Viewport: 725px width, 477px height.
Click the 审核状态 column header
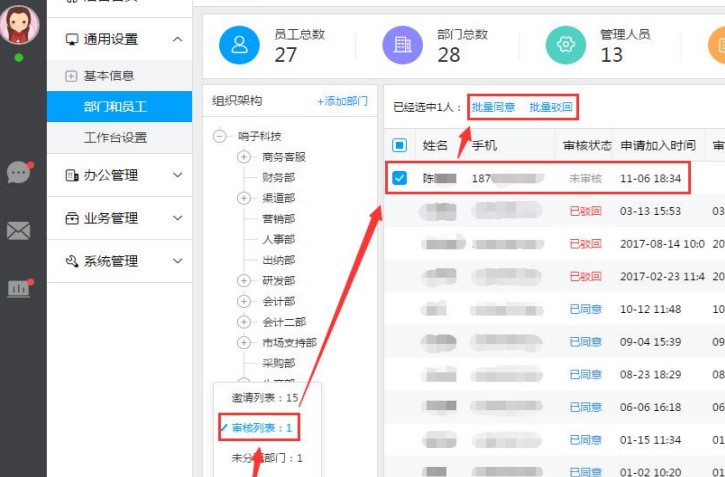tap(587, 146)
